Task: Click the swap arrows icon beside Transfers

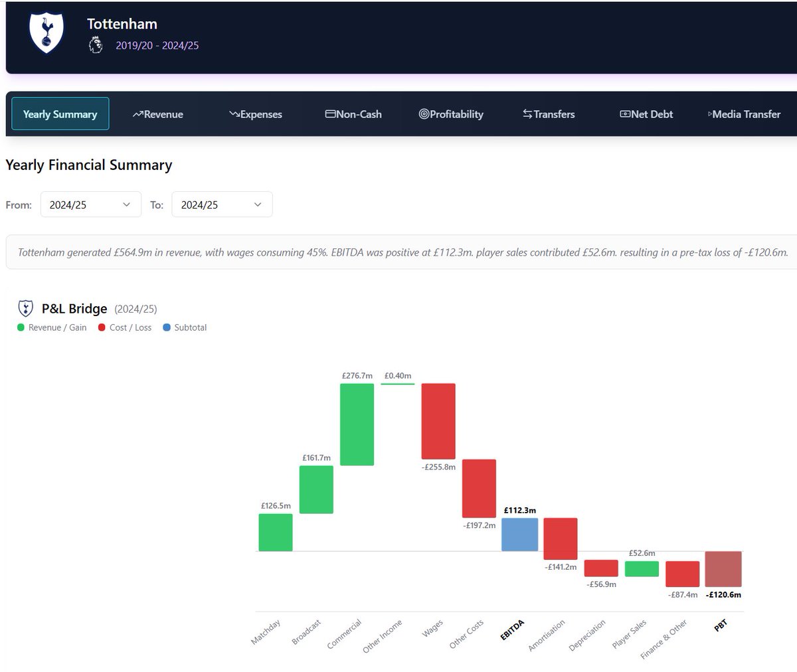Action: point(527,114)
